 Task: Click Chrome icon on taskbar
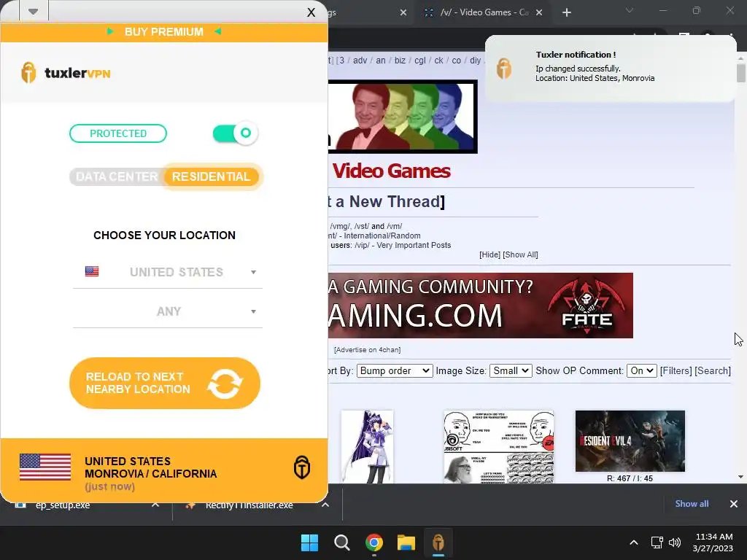click(374, 542)
